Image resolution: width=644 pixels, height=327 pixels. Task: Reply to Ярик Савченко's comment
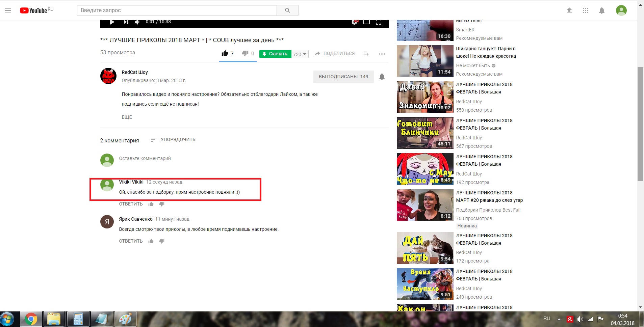(131, 241)
